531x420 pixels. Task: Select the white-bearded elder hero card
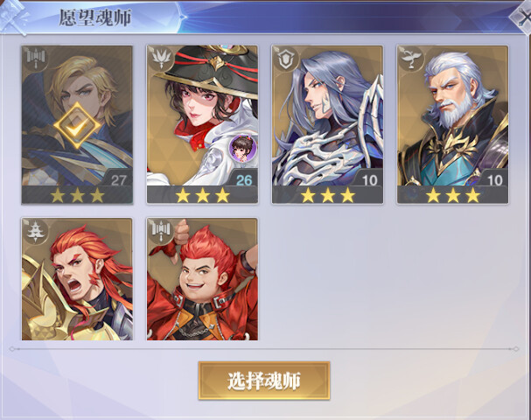[x=453, y=124]
